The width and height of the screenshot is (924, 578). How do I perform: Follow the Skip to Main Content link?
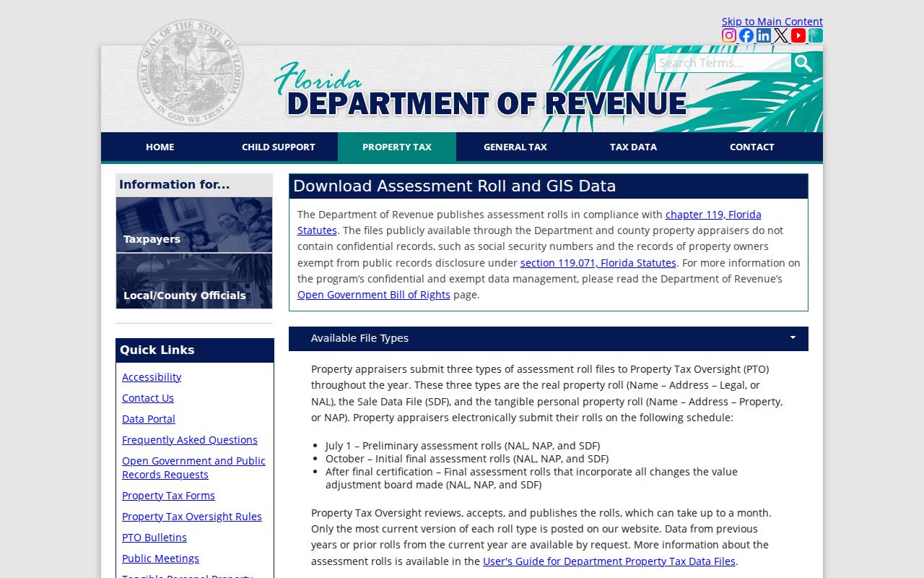pos(772,22)
